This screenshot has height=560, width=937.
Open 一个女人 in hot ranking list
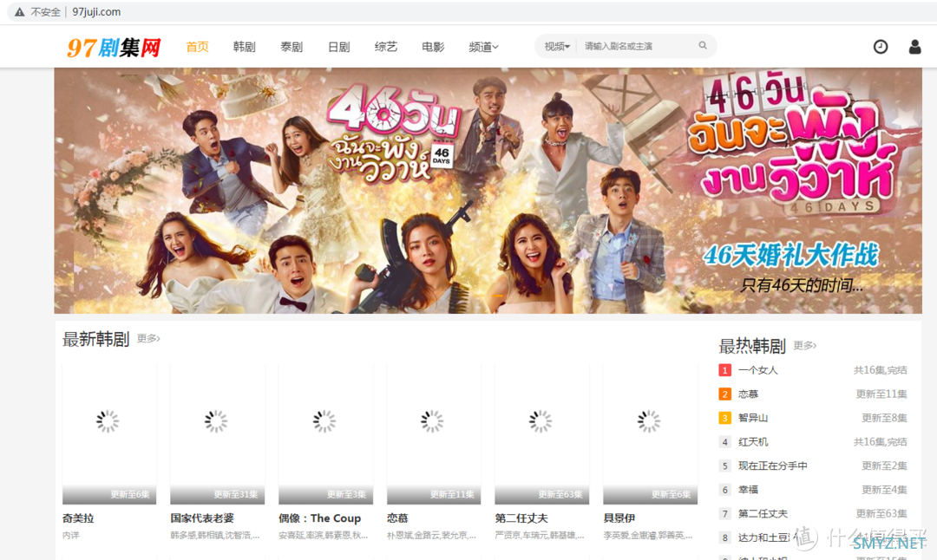click(757, 370)
